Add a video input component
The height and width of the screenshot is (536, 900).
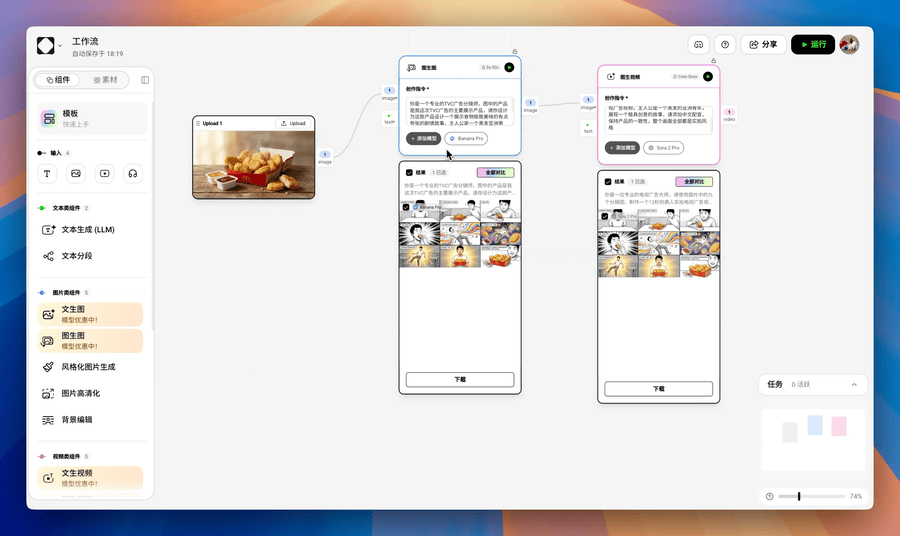click(x=104, y=173)
